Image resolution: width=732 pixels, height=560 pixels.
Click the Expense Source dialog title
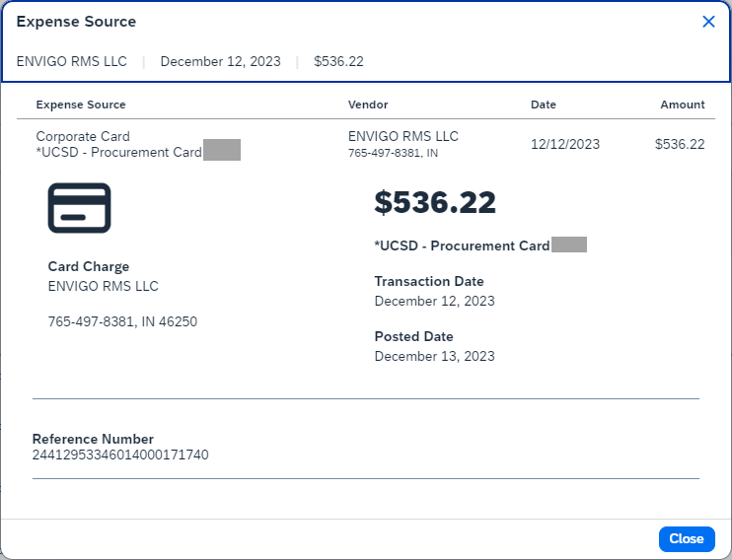[x=77, y=22]
